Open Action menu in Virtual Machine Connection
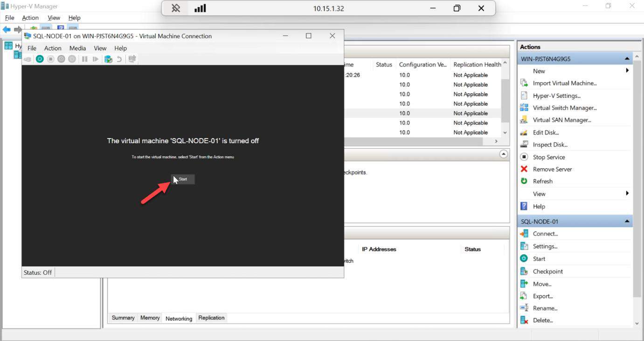This screenshot has width=644, height=341. tap(53, 48)
